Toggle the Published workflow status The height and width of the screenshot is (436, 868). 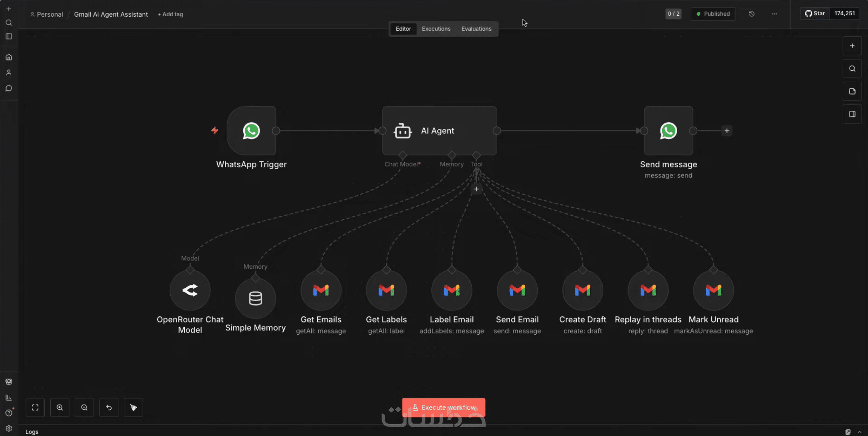713,14
